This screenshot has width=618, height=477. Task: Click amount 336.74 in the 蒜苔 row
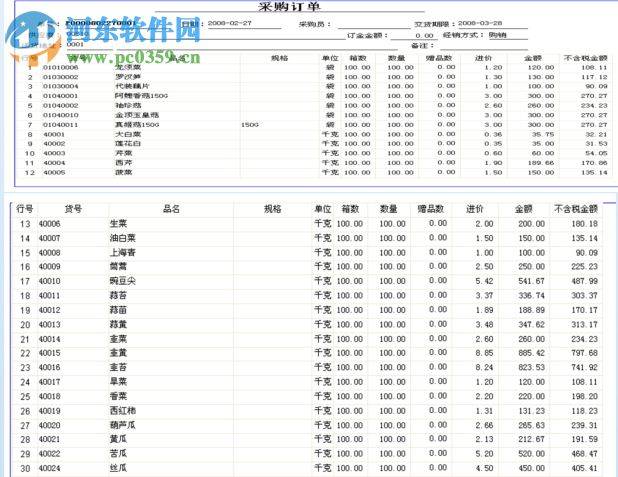(x=531, y=296)
